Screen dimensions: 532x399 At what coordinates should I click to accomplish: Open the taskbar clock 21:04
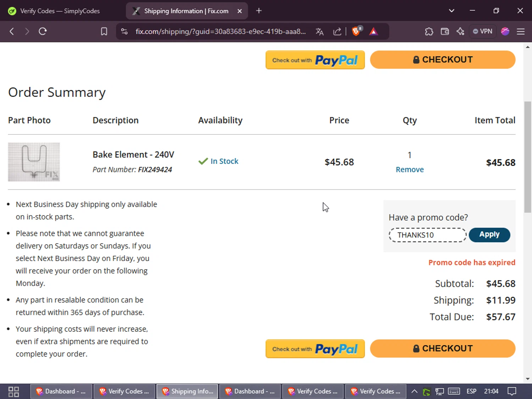[x=491, y=392]
